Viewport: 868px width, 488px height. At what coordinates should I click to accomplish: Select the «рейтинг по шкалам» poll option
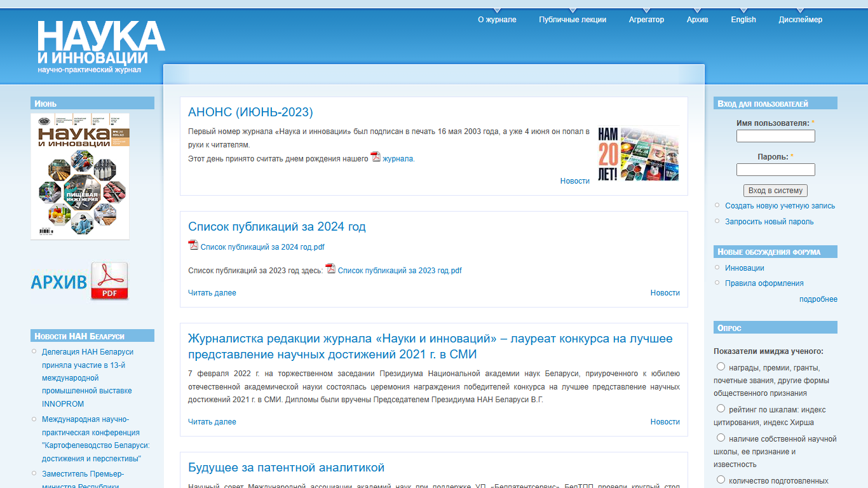pos(721,409)
